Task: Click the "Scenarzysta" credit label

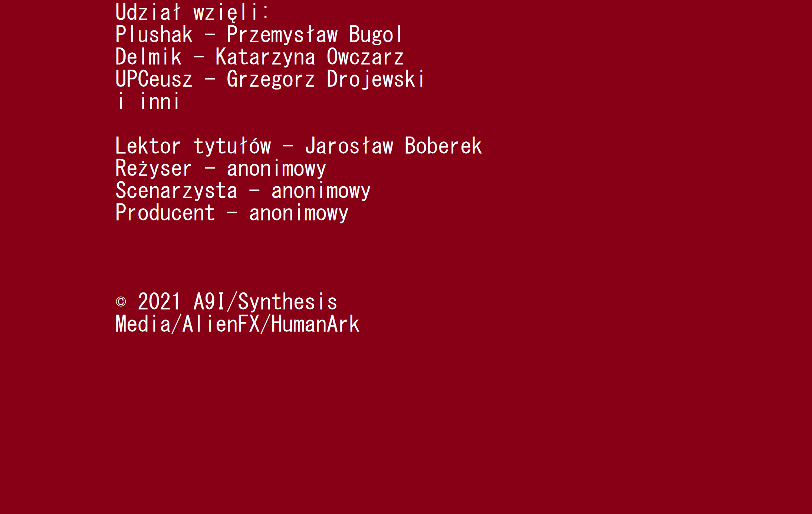Action: tap(176, 191)
